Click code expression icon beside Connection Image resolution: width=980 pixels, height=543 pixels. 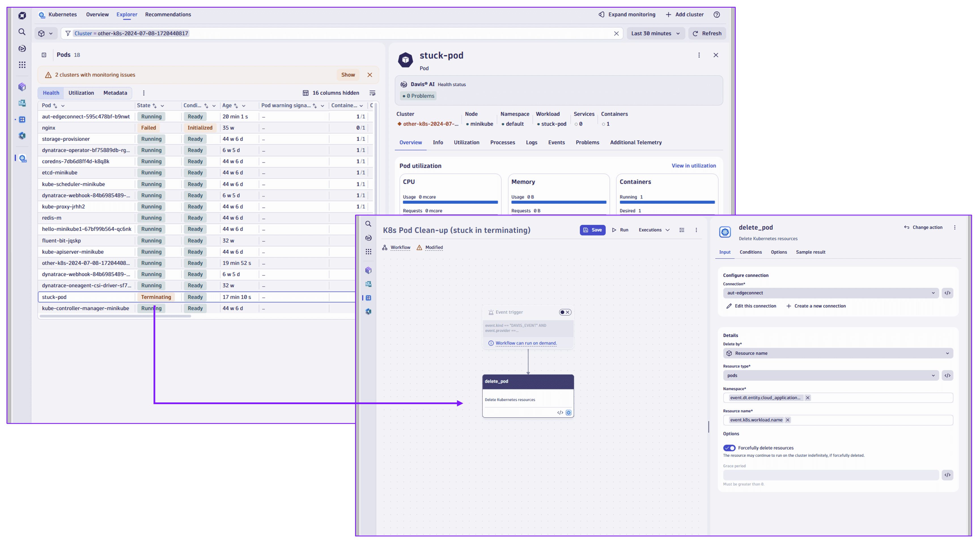pos(947,293)
